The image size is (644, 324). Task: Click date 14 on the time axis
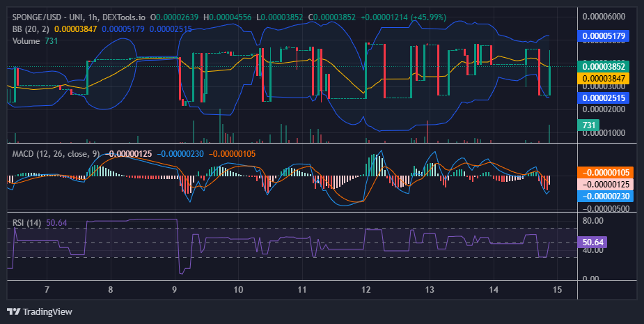click(x=493, y=289)
